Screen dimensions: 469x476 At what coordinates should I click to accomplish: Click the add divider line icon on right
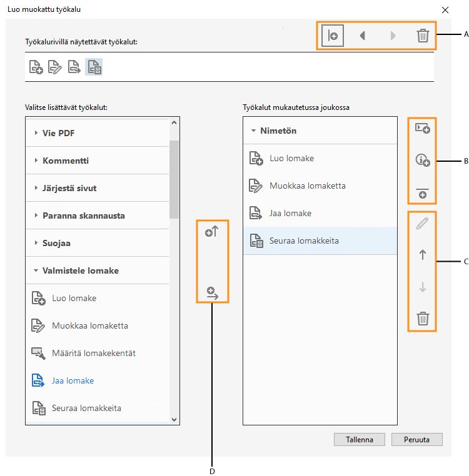[x=423, y=192]
